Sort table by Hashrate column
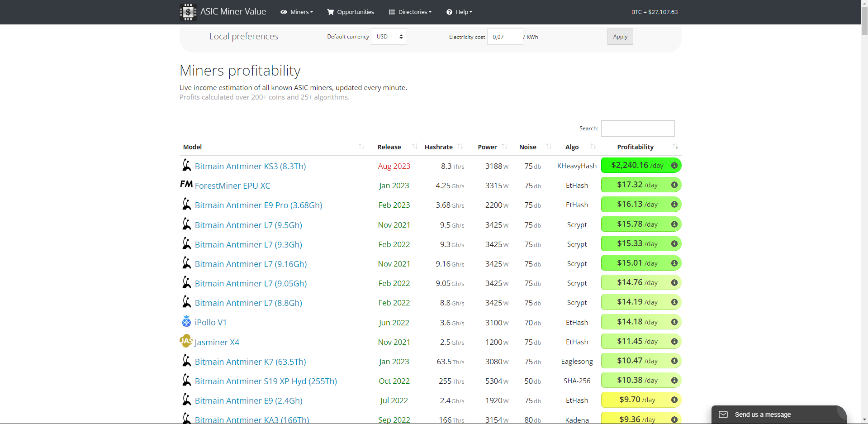 pos(443,147)
